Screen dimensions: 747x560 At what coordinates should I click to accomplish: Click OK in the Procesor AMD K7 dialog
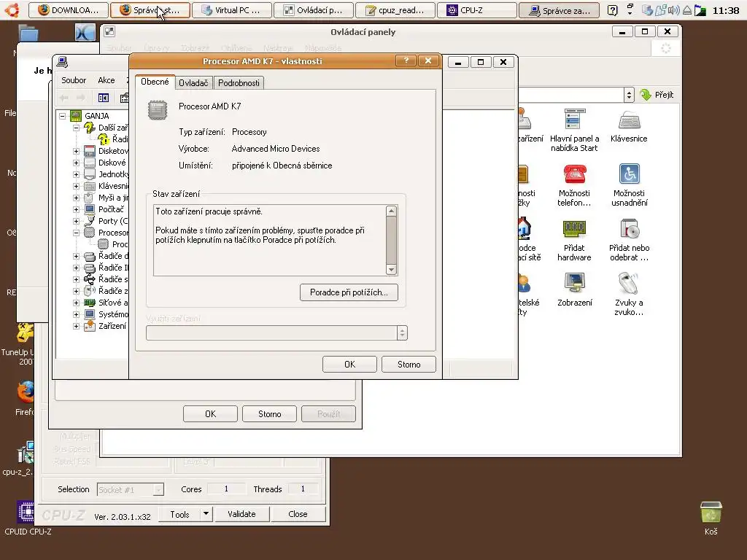[x=349, y=365]
